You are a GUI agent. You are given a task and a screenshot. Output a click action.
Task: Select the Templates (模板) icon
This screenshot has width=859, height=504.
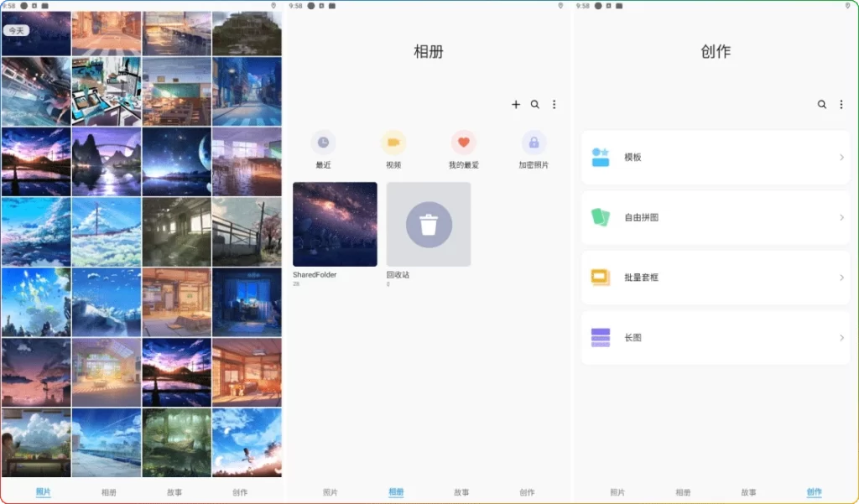601,156
